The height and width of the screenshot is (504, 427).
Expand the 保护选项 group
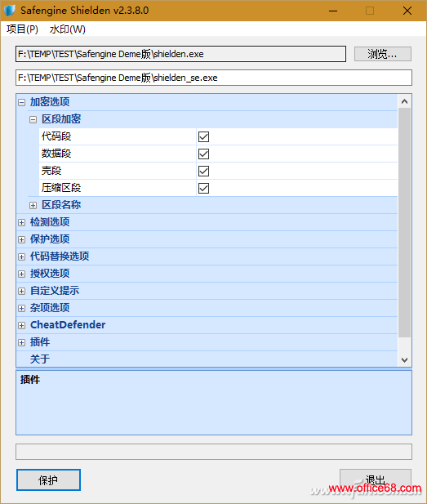tap(21, 240)
